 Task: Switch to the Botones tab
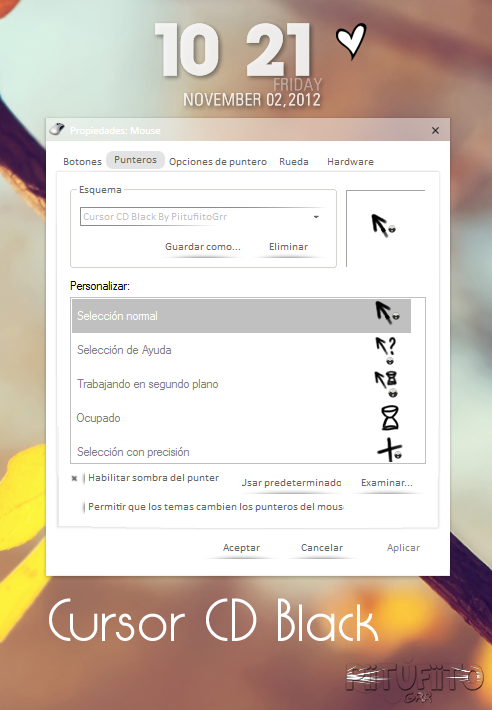(82, 162)
